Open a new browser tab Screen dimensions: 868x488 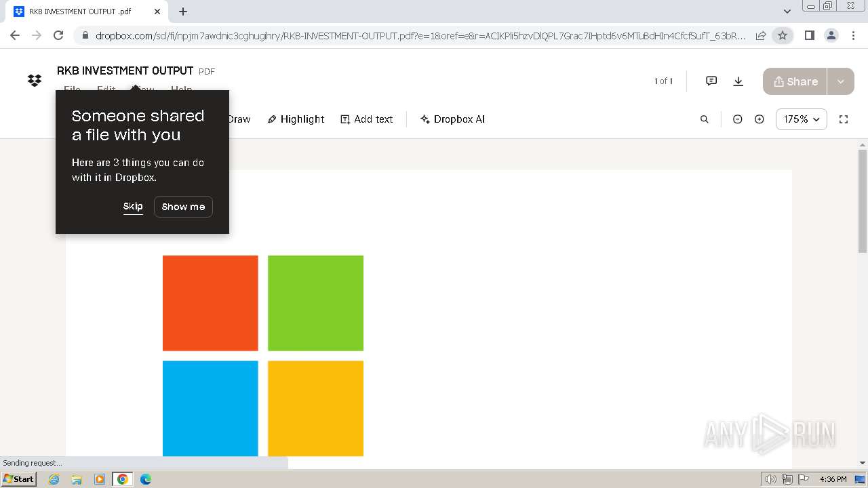coord(183,12)
